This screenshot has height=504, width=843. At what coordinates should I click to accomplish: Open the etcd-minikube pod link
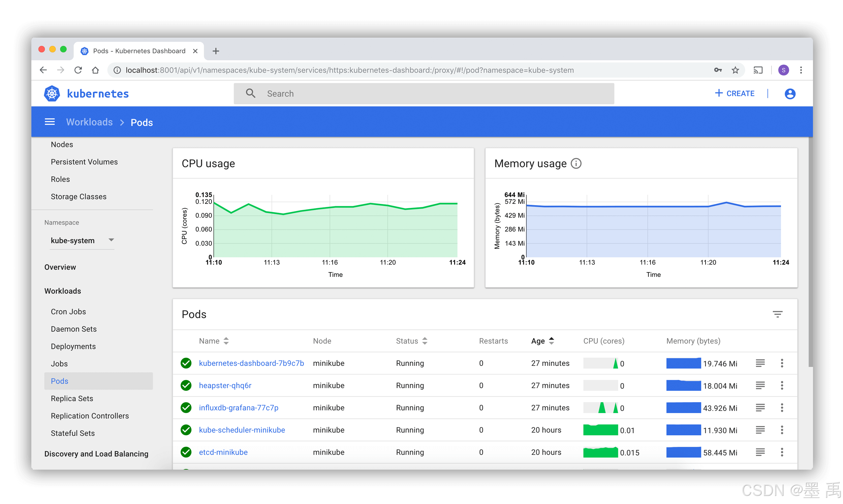point(223,452)
